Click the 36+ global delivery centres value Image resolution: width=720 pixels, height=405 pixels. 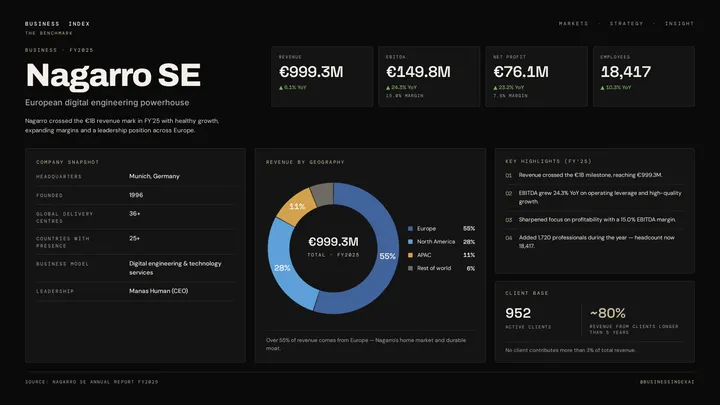coord(135,213)
